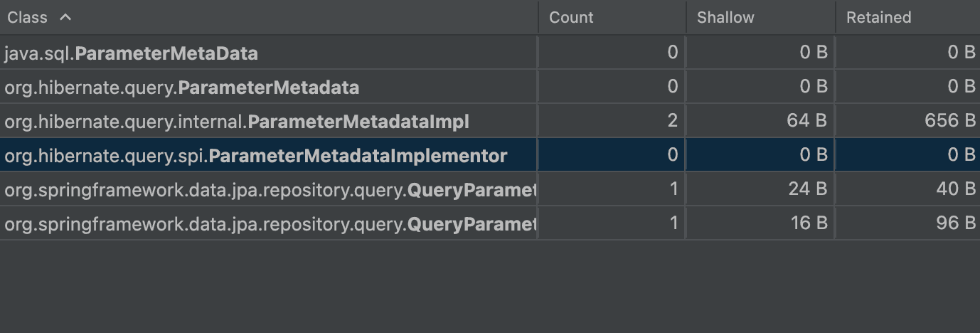Viewport: 980px width, 333px height.
Task: Select the highlighted ParameterMetadataImplementor row
Action: click(x=256, y=156)
